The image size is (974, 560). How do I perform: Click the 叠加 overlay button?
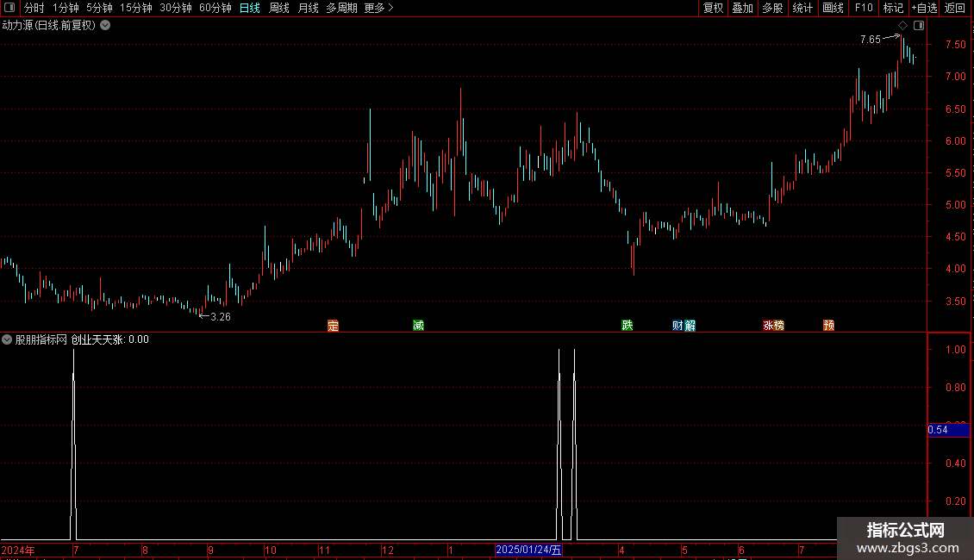coord(742,8)
